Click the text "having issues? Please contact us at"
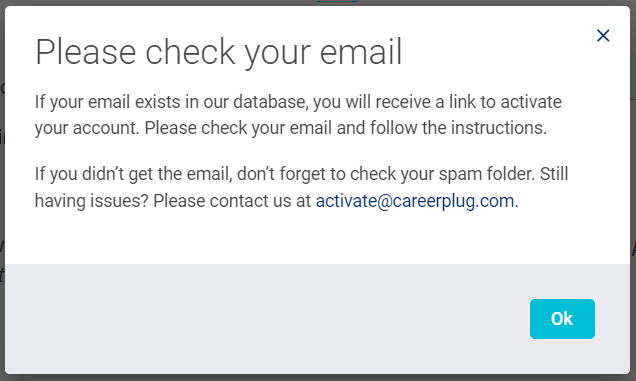This screenshot has height=381, width=636. coord(173,201)
